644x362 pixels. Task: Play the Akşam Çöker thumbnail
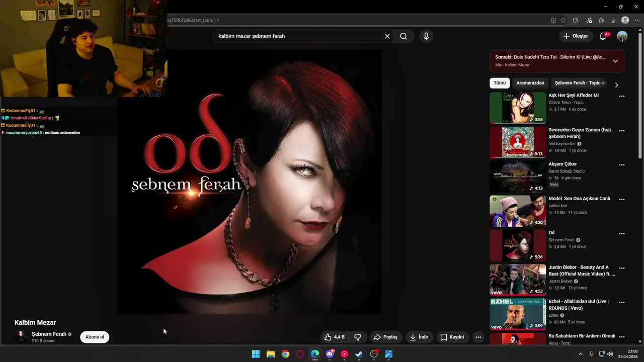(x=518, y=176)
